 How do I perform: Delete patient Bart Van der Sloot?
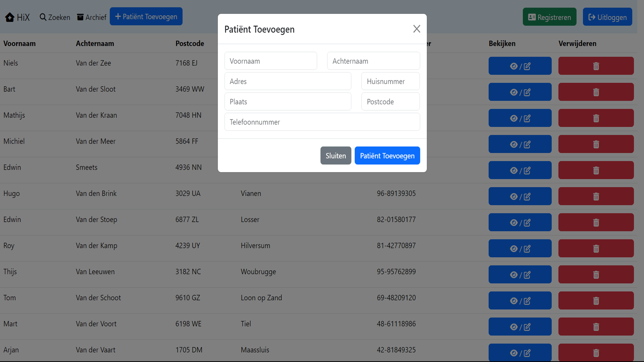[596, 92]
